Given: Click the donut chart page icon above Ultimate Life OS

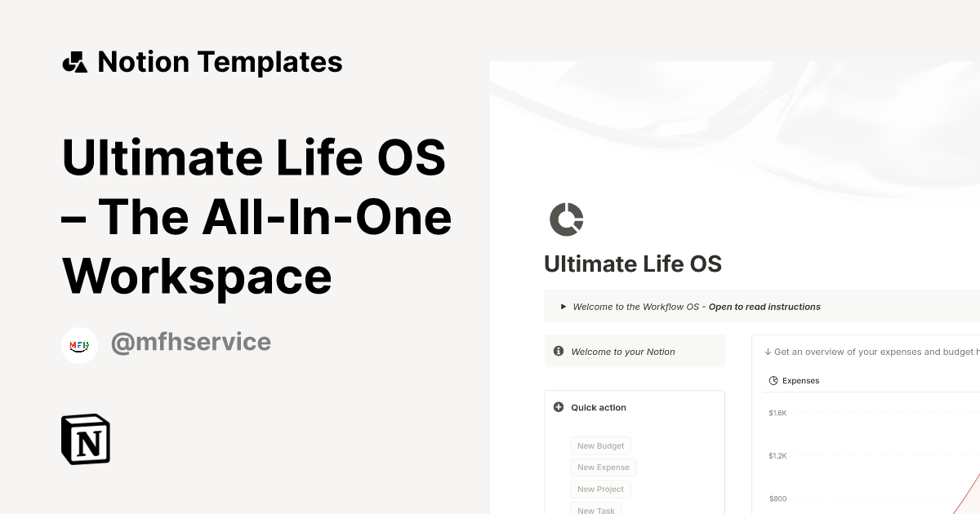Looking at the screenshot, I should tap(566, 219).
